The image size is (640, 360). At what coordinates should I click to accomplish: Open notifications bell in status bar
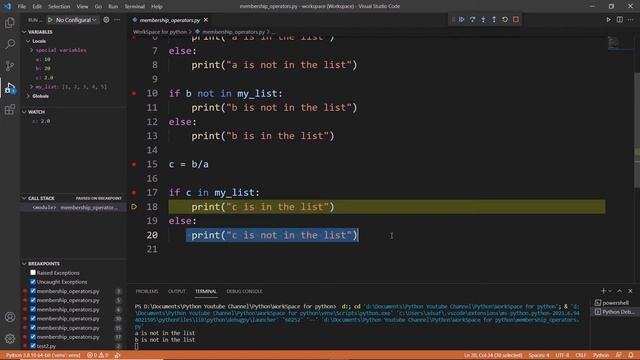[631, 355]
